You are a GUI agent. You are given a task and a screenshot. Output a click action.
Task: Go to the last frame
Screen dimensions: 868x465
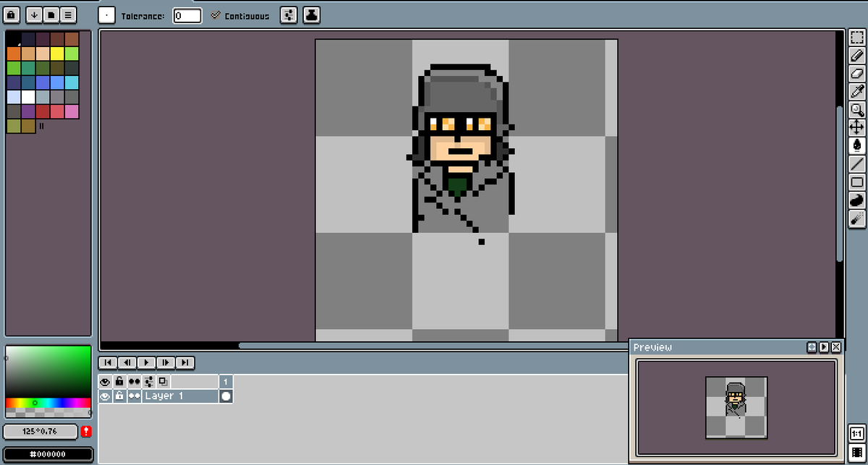(185, 362)
